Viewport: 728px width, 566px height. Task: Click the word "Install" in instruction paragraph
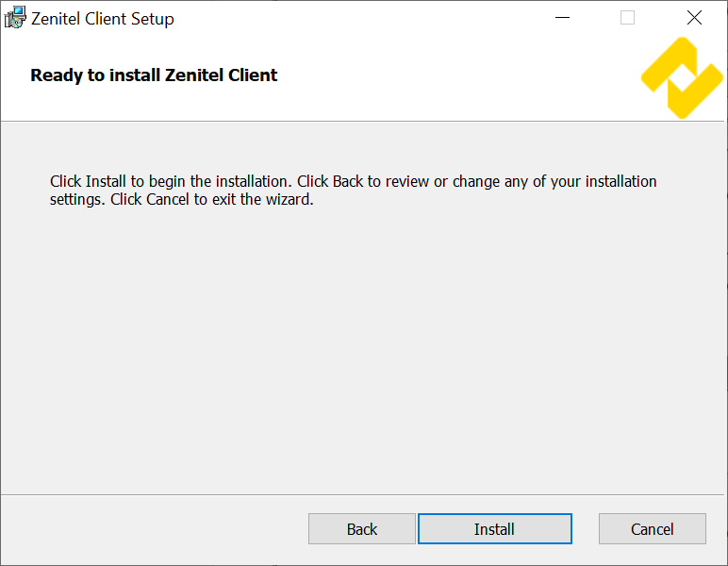pos(106,181)
